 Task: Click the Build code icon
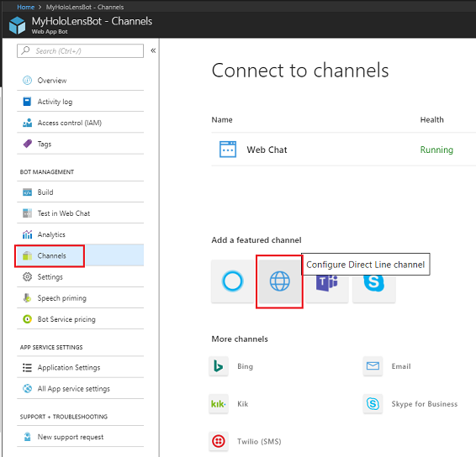pyautogui.click(x=27, y=192)
